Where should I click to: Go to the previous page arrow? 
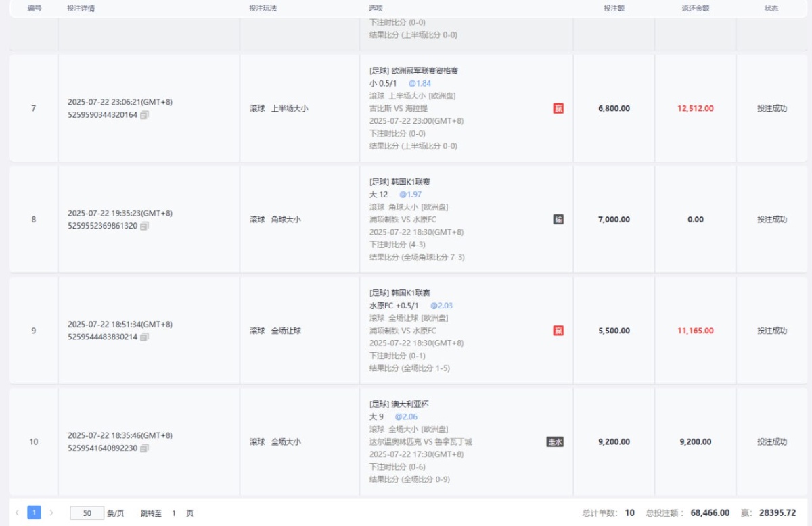(18, 513)
